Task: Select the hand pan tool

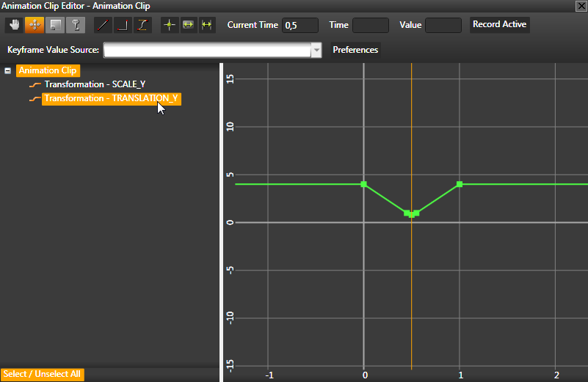Action: (x=15, y=25)
